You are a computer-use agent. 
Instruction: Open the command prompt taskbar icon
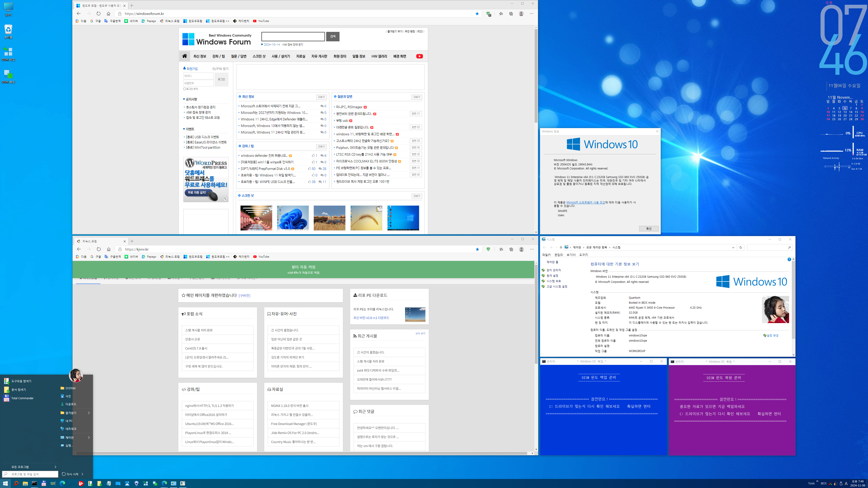pyautogui.click(x=34, y=483)
